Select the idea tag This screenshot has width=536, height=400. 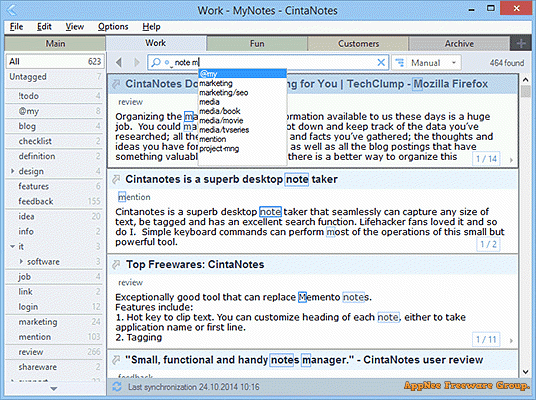pos(55,216)
